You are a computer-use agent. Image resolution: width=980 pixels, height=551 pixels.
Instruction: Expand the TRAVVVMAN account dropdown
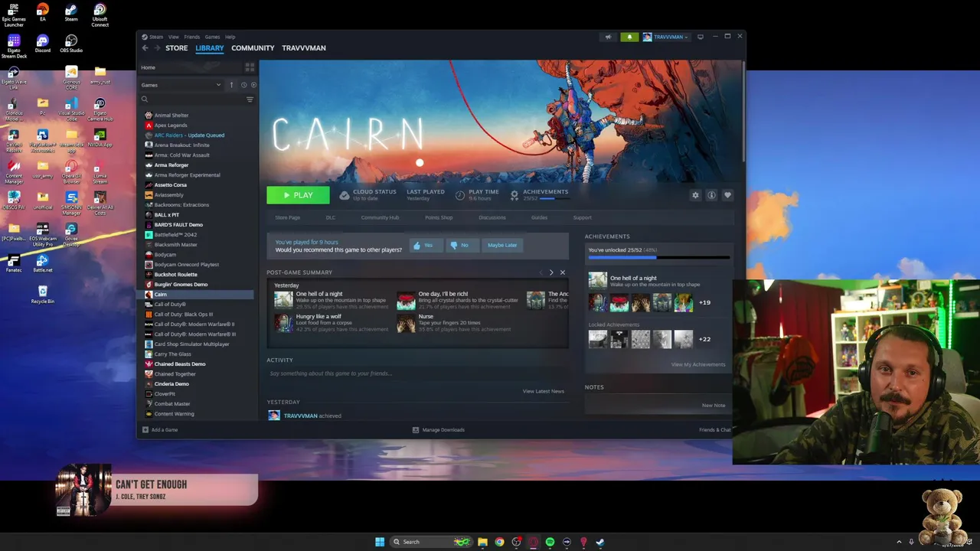[665, 37]
